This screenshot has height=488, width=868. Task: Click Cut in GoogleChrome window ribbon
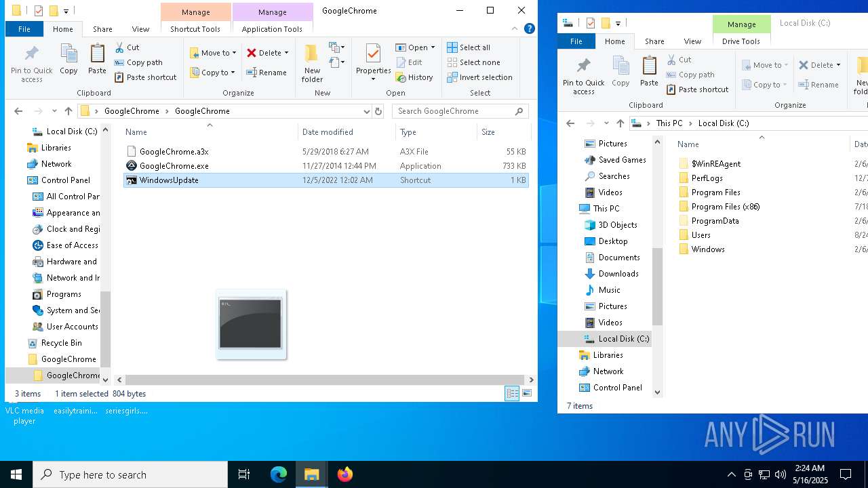pyautogui.click(x=127, y=47)
